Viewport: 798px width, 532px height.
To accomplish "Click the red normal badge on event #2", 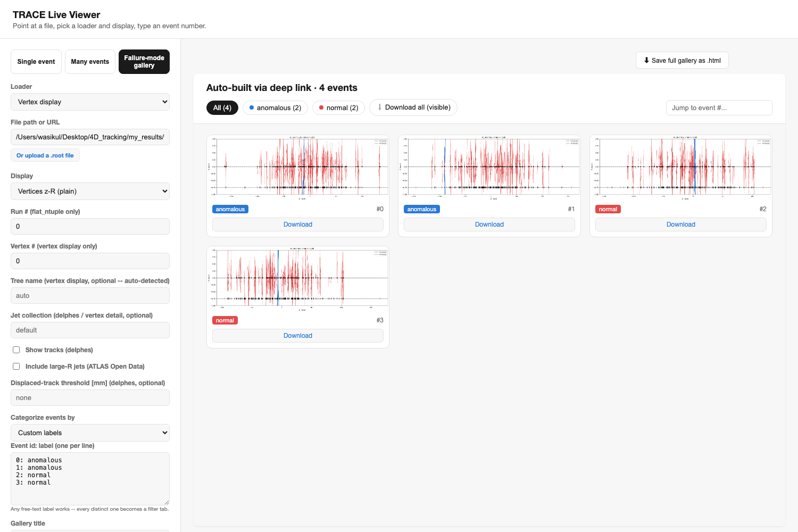I will point(608,209).
